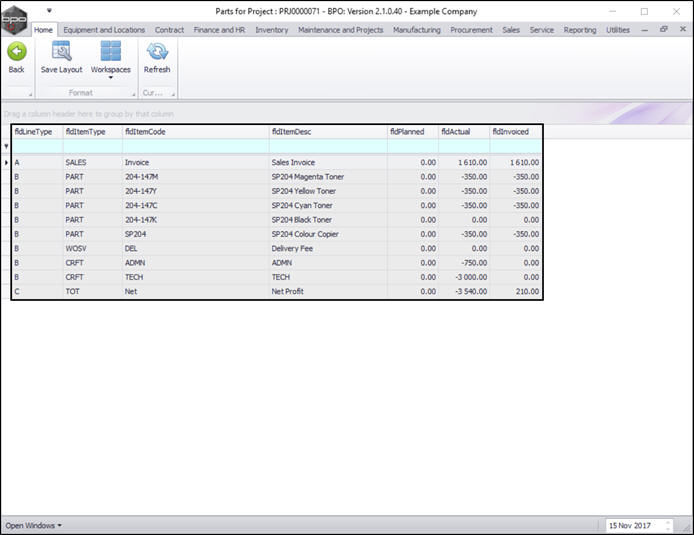Viewport: 694px width, 535px height.
Task: Select the 'SP204 Magenta Toner' cell
Action: pyautogui.click(x=328, y=177)
